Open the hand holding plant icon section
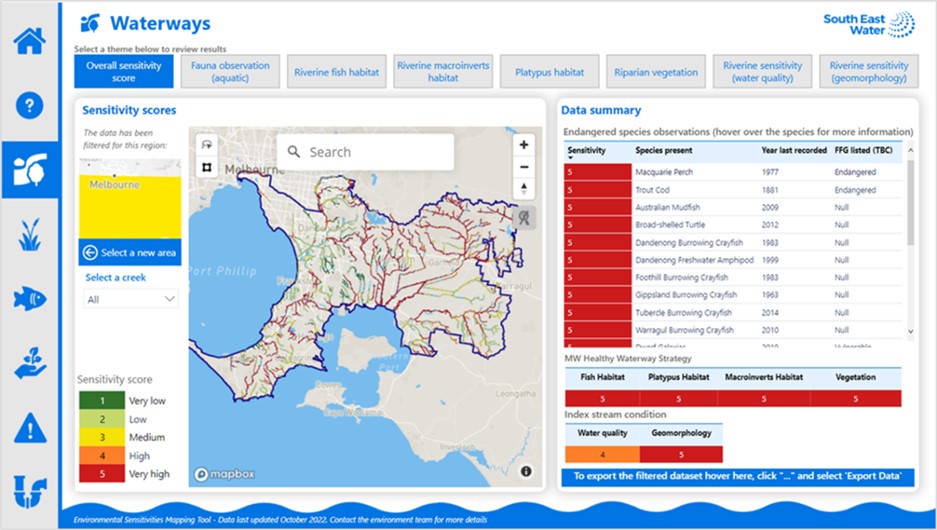 (x=30, y=364)
